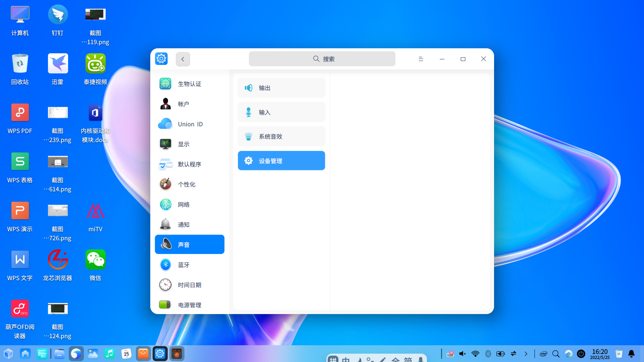Viewport: 644px width, 362px height.
Task: Click the back arrow in settings
Action: [x=183, y=59]
